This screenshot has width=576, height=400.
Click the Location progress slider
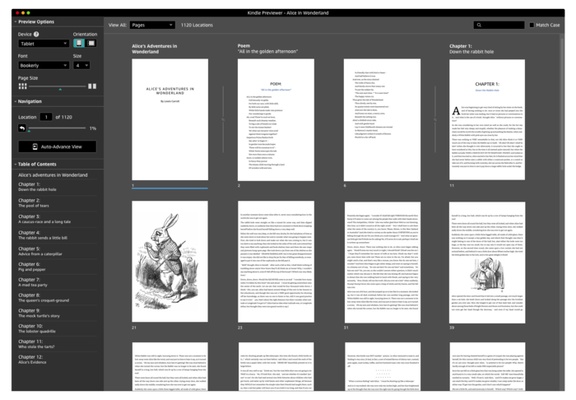(x=57, y=128)
